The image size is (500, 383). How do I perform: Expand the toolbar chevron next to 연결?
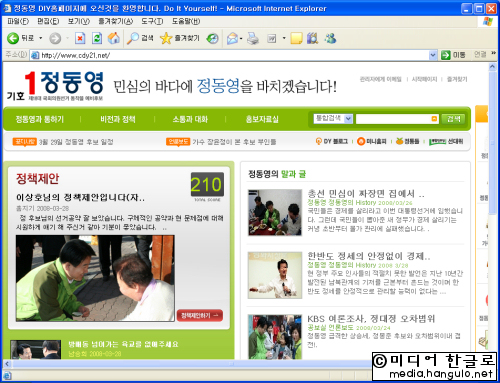[x=493, y=53]
